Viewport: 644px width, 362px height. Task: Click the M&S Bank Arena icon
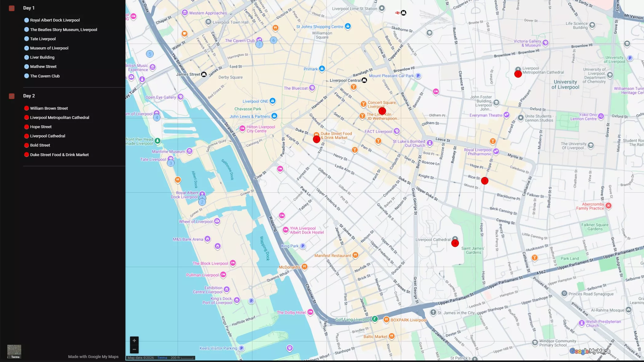coord(207,239)
